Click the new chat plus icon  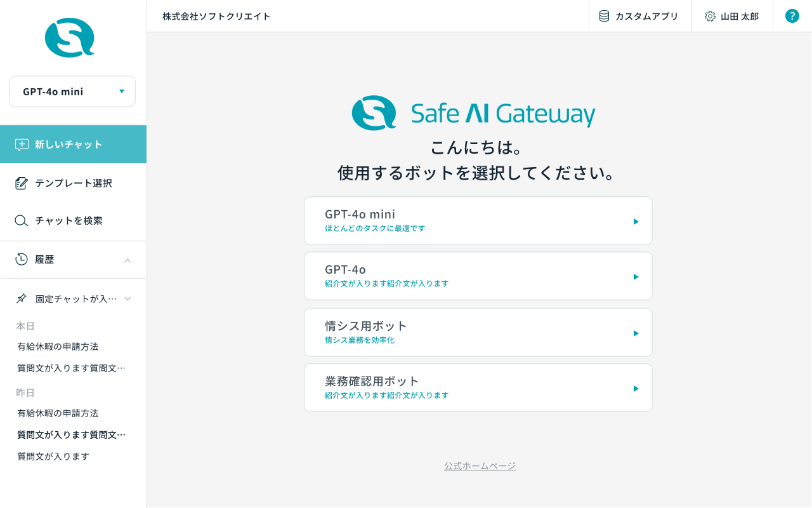(x=22, y=145)
